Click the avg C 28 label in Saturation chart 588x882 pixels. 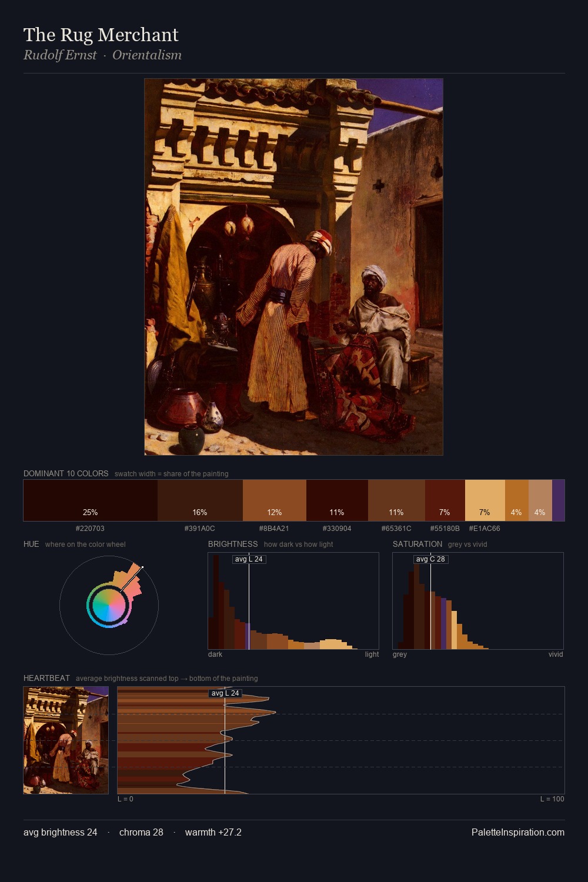pyautogui.click(x=430, y=559)
